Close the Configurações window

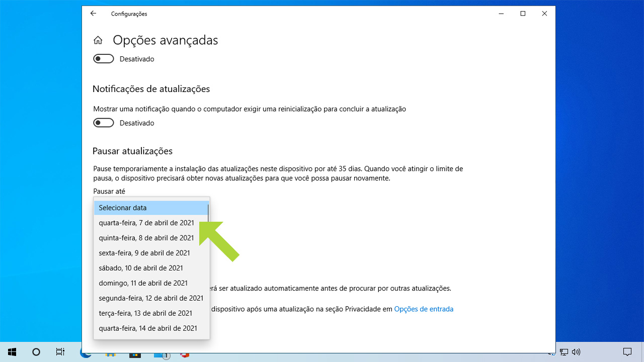click(544, 14)
